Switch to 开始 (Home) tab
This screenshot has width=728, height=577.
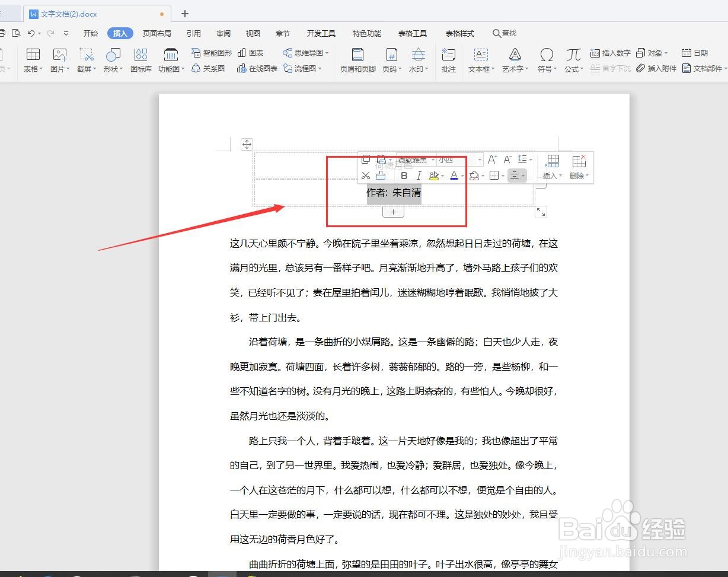tap(91, 33)
